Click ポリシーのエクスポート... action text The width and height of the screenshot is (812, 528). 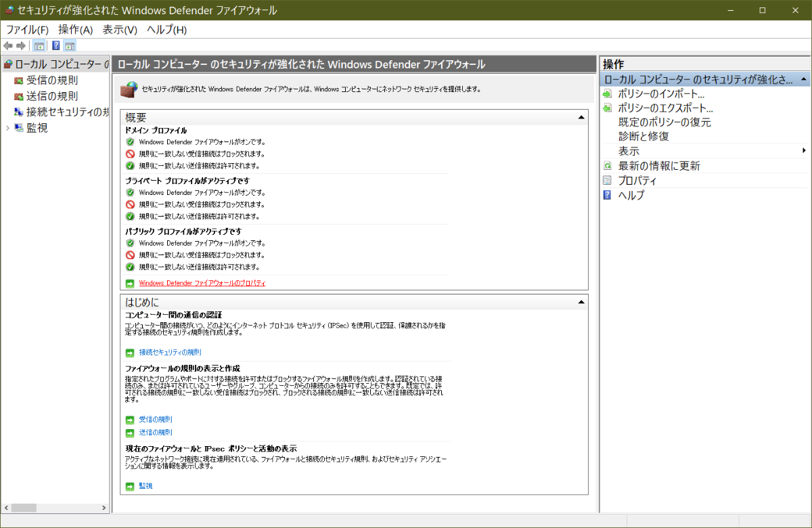666,108
